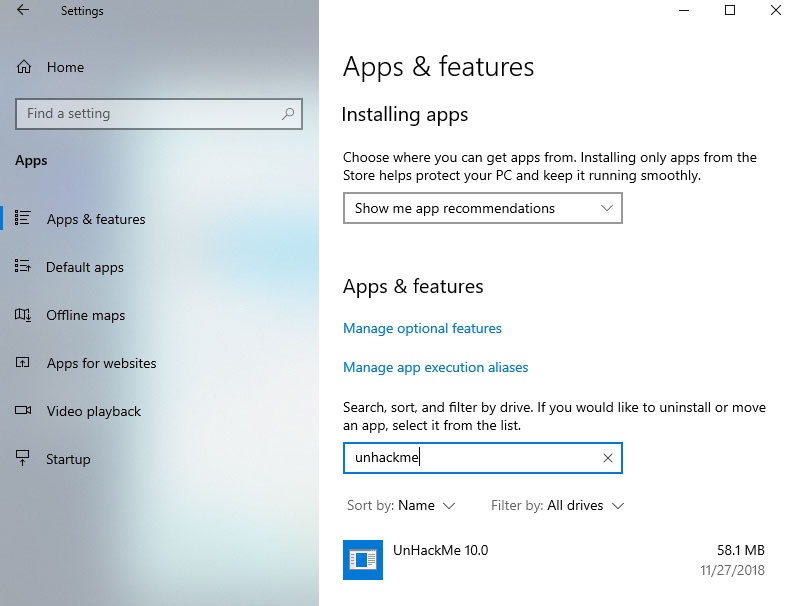Image resolution: width=795 pixels, height=606 pixels.
Task: Click the UnHackMe app icon
Action: click(363, 560)
